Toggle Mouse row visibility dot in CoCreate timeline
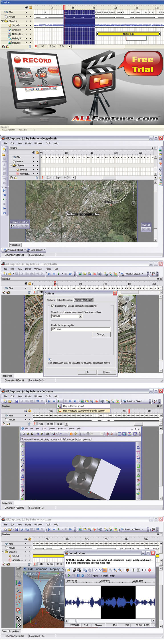This screenshot has width=164, height=644. tap(26, 420)
